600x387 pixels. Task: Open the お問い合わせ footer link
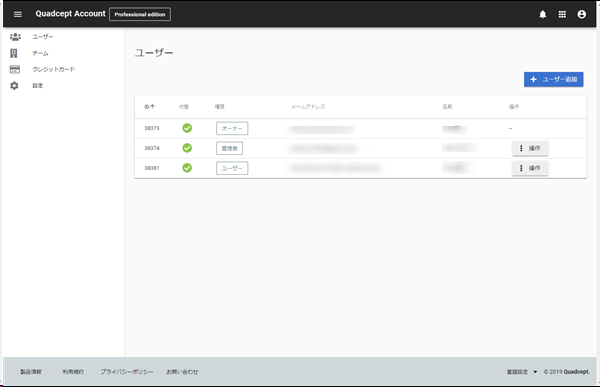[182, 372]
